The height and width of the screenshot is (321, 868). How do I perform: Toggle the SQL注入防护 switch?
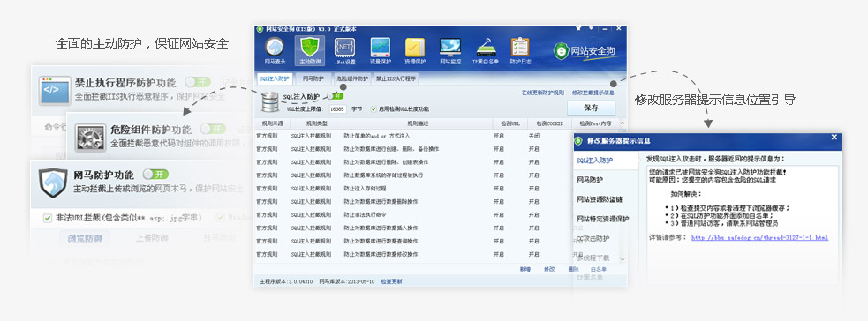coord(335,96)
